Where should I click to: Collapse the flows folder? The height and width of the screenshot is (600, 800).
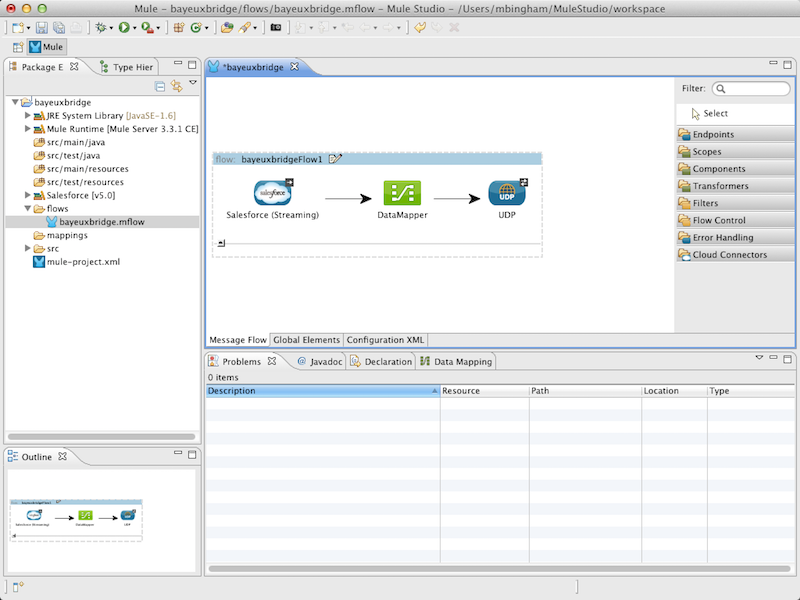tap(28, 208)
